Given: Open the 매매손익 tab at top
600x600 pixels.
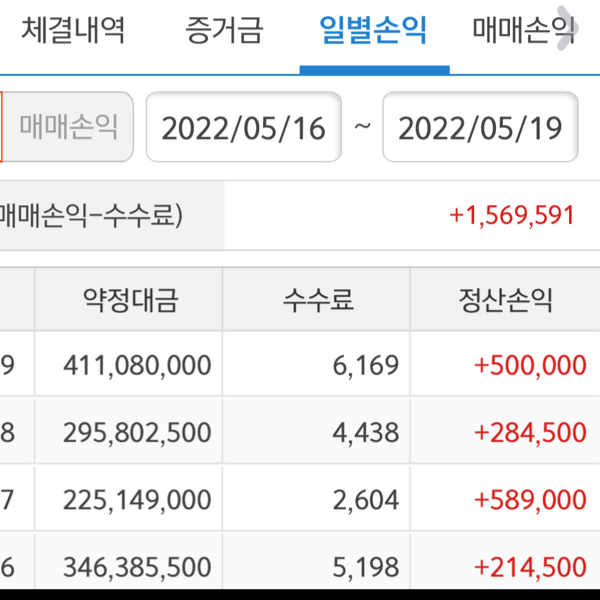Looking at the screenshot, I should pyautogui.click(x=524, y=31).
